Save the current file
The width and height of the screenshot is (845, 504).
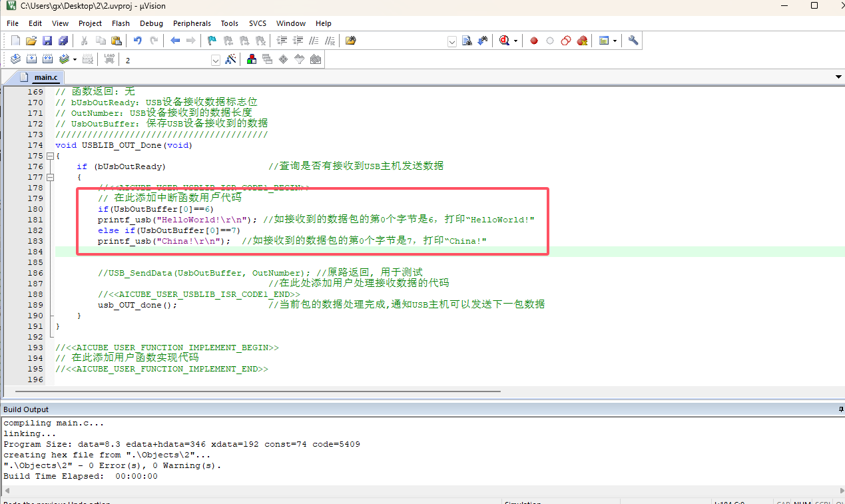(47, 41)
